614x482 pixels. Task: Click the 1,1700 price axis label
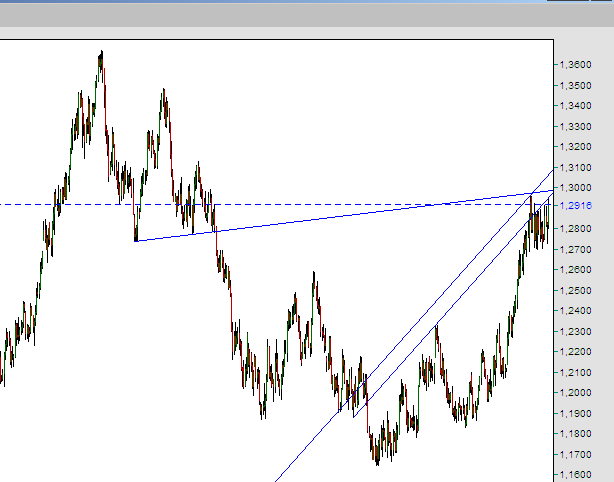576,455
